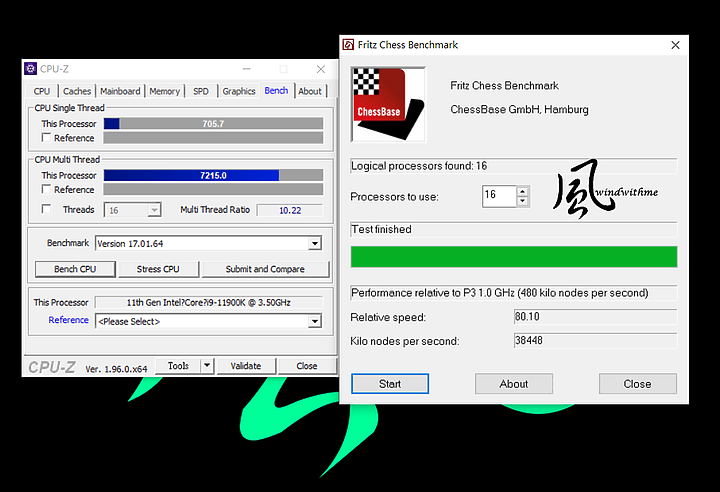The width and height of the screenshot is (720, 492).
Task: Decrease processors to use with down arrow
Action: point(523,201)
